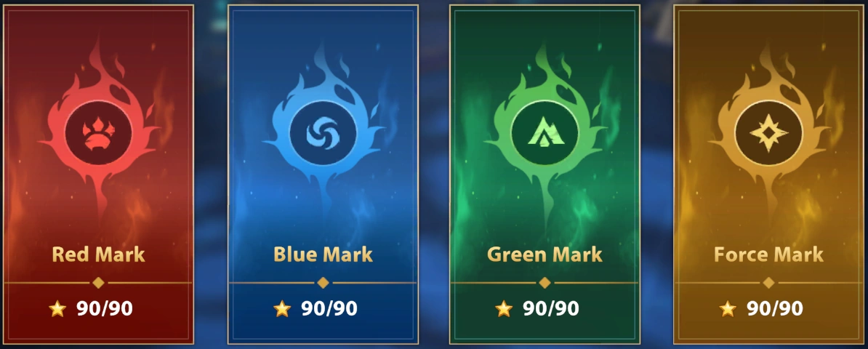Screen dimensions: 868x349
Task: Click the star icon on Red Mark card
Action: 57,308
